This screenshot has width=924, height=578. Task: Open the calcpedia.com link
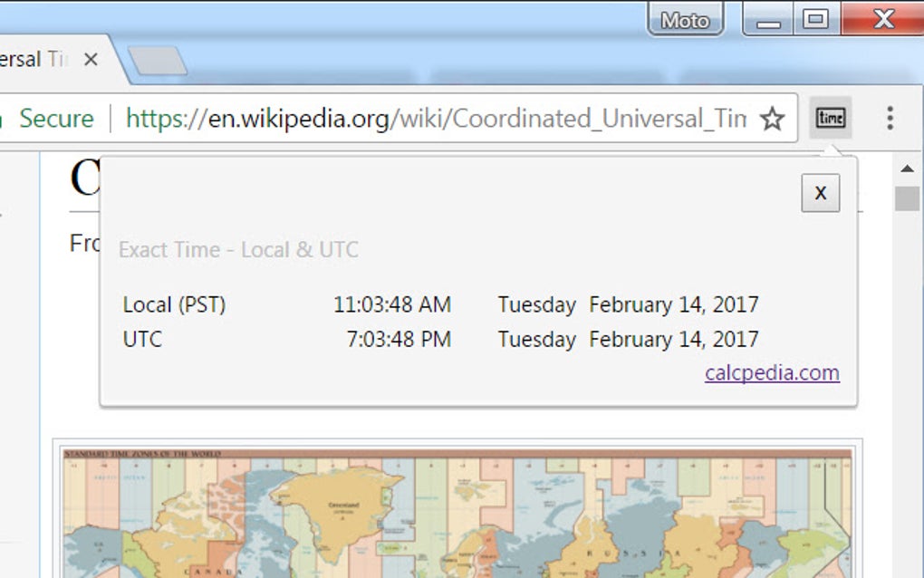click(x=772, y=372)
